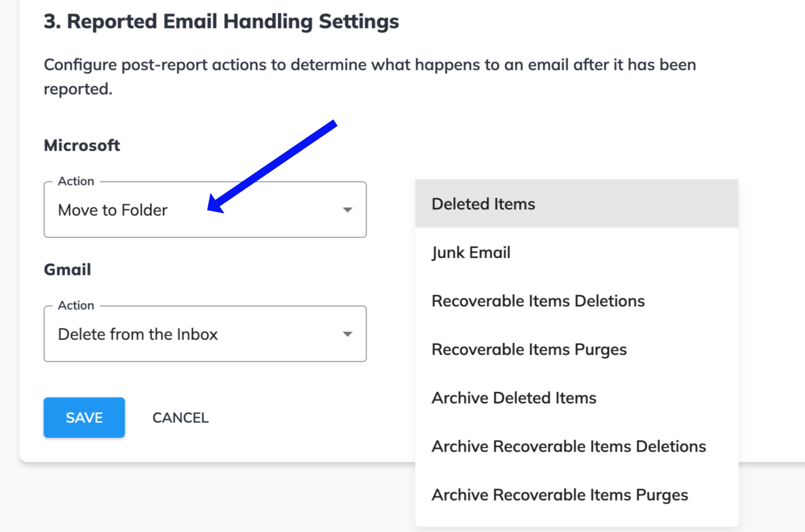The width and height of the screenshot is (805, 532).
Task: Click the Microsoft section heading
Action: [82, 145]
